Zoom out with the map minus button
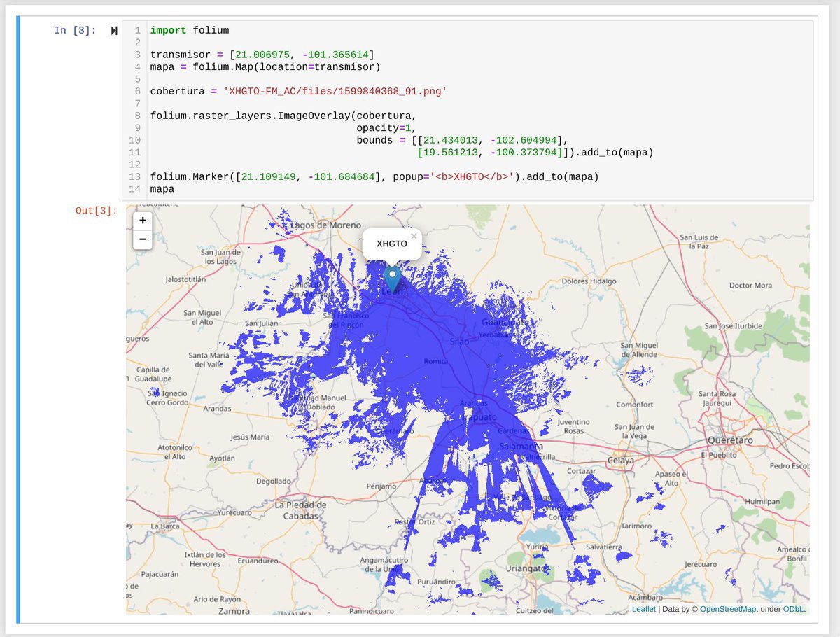Viewport: 840px width, 637px height. [x=142, y=239]
